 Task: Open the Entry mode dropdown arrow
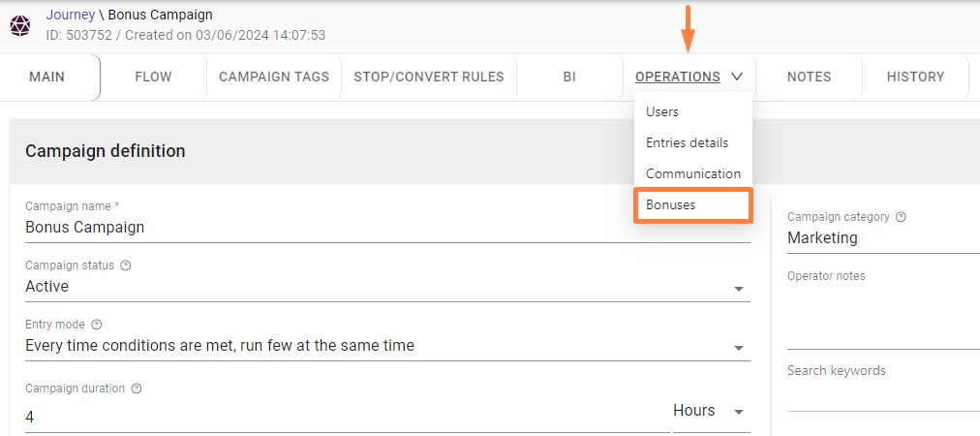click(739, 348)
